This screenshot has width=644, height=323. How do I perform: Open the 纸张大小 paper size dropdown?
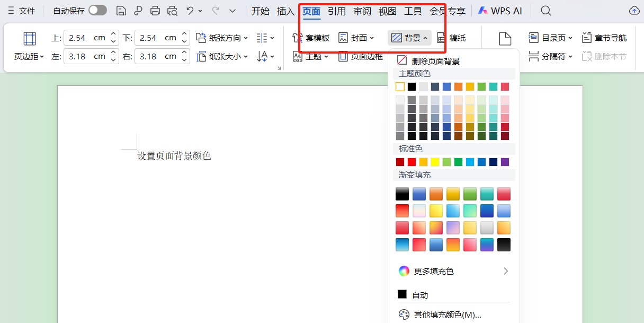tap(221, 56)
